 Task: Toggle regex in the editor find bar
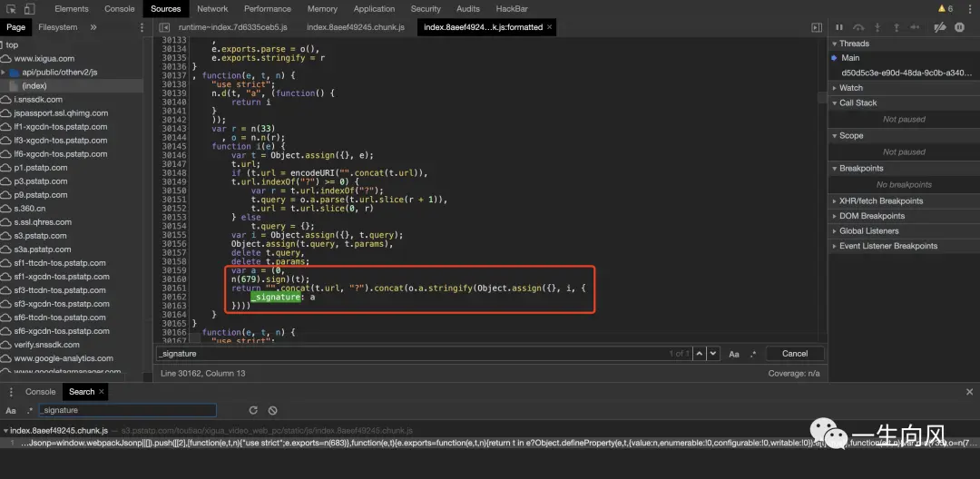pyautogui.click(x=753, y=354)
